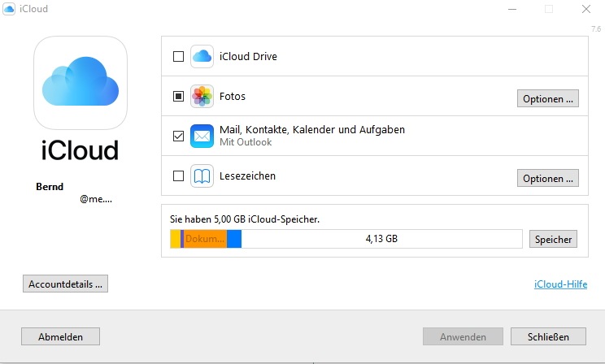Image resolution: width=605 pixels, height=364 pixels.
Task: Click the Lesezeichen book icon
Action: (x=202, y=176)
